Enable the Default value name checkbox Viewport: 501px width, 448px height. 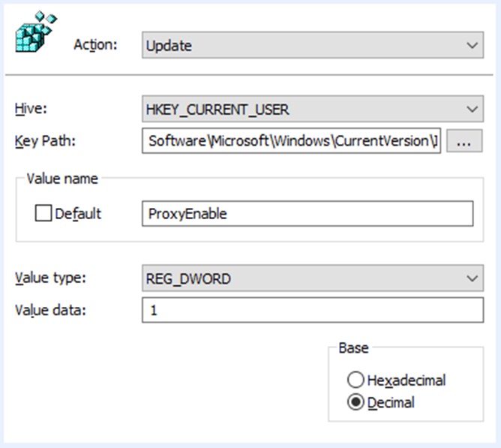(43, 214)
